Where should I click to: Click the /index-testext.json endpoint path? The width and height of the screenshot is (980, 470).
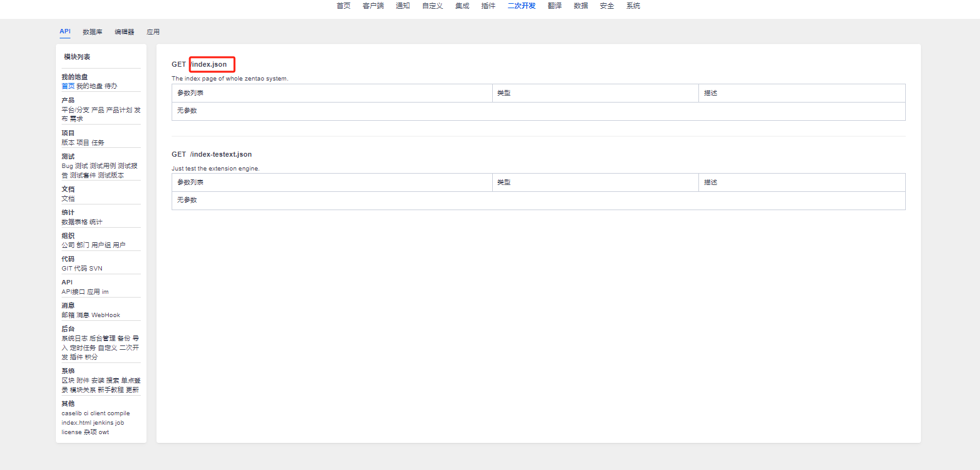click(221, 154)
